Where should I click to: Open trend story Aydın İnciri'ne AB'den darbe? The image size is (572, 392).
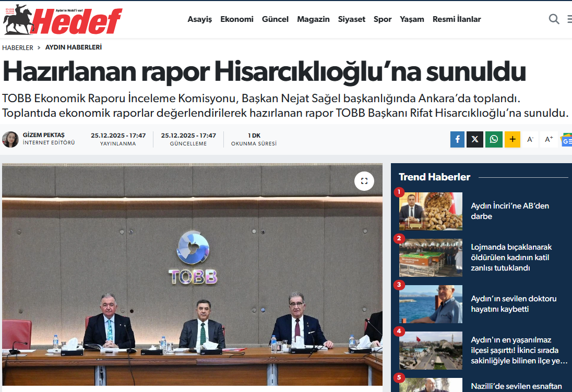pos(509,211)
